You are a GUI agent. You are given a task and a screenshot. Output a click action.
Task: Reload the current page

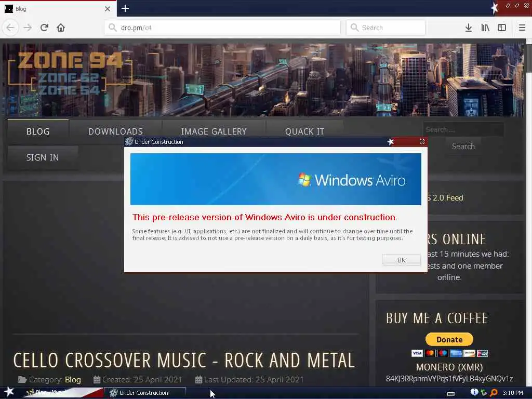coord(44,28)
